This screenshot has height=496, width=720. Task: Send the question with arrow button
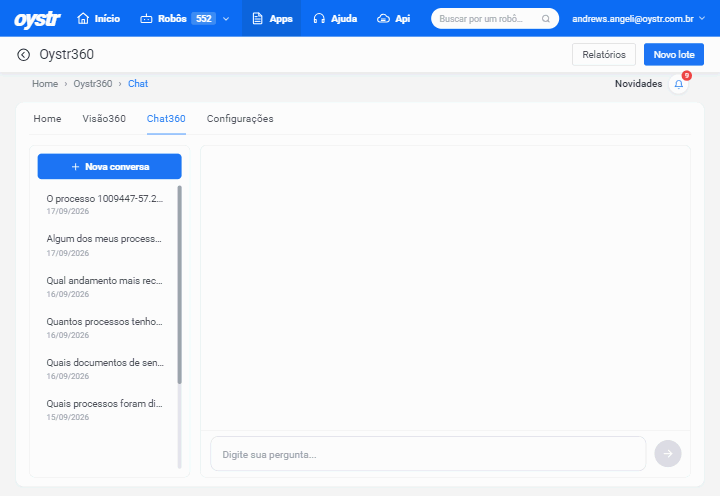pyautogui.click(x=668, y=454)
